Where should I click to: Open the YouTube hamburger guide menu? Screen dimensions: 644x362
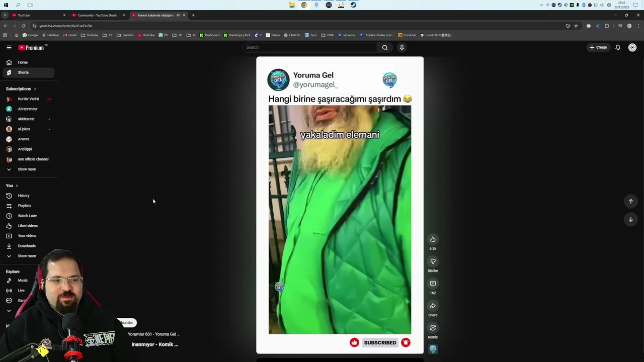click(x=9, y=47)
